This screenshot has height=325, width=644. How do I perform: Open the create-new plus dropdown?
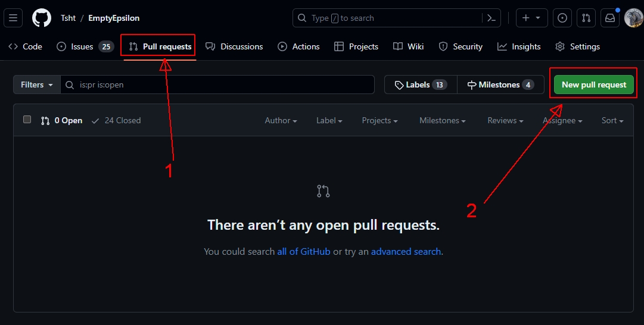(531, 18)
